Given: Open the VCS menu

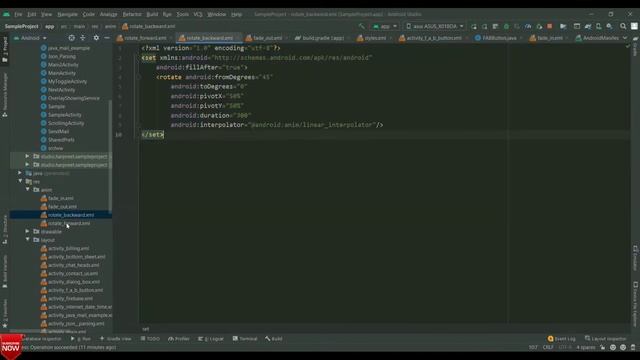Looking at the screenshot, I should [x=198, y=14].
